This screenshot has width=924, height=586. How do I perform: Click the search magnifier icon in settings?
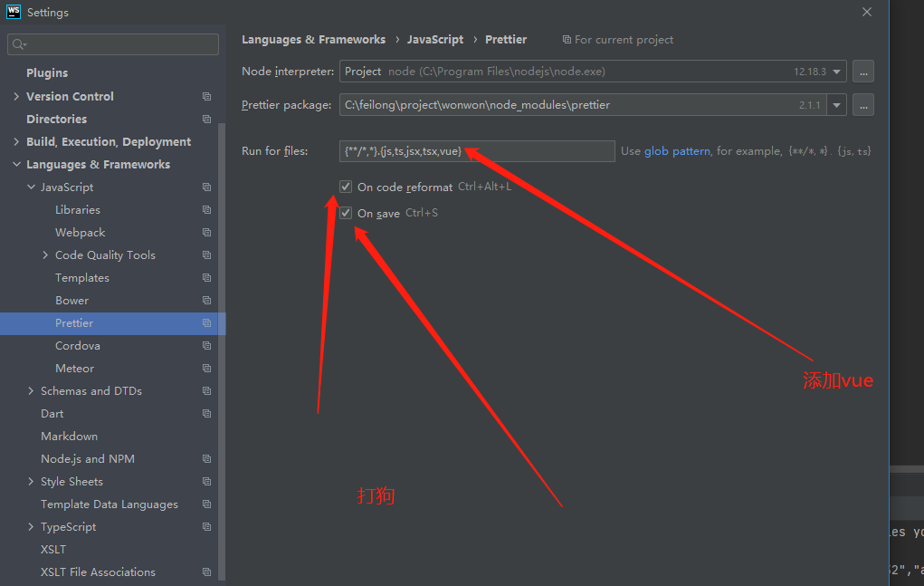[19, 44]
